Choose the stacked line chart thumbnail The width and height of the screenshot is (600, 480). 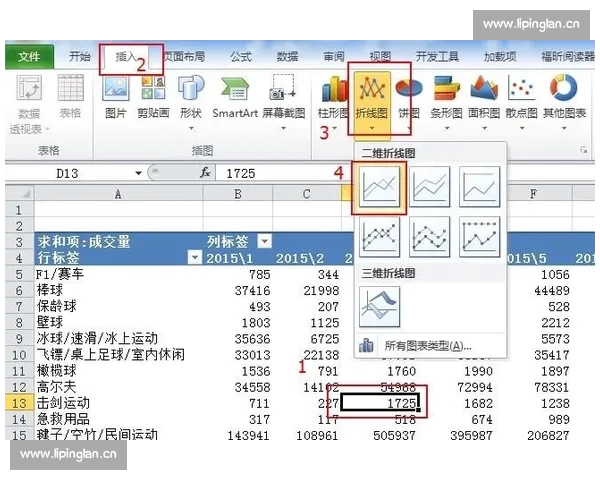[x=429, y=187]
